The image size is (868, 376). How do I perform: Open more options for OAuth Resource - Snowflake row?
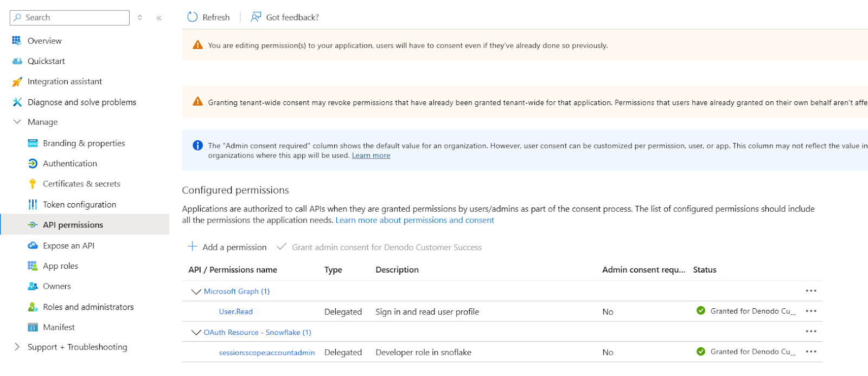(811, 331)
